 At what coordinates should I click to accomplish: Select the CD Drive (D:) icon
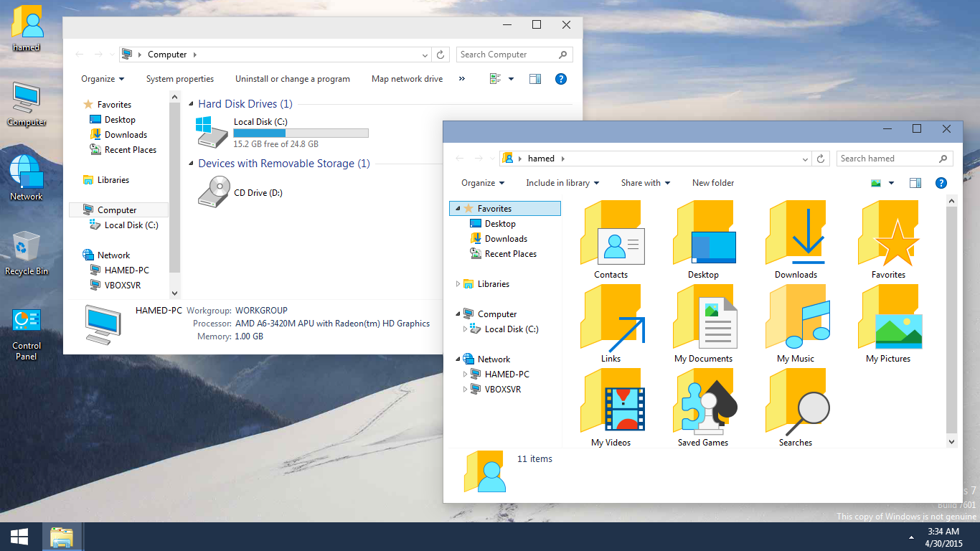tap(214, 192)
